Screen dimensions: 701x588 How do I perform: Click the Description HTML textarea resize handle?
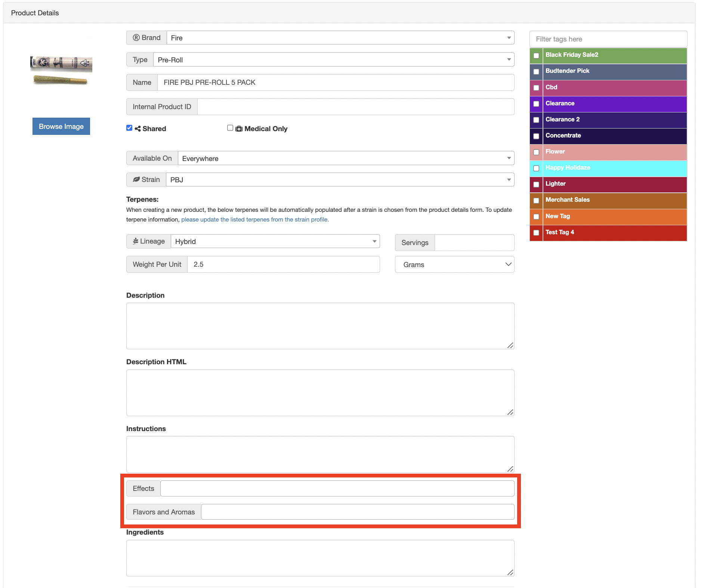pyautogui.click(x=510, y=412)
